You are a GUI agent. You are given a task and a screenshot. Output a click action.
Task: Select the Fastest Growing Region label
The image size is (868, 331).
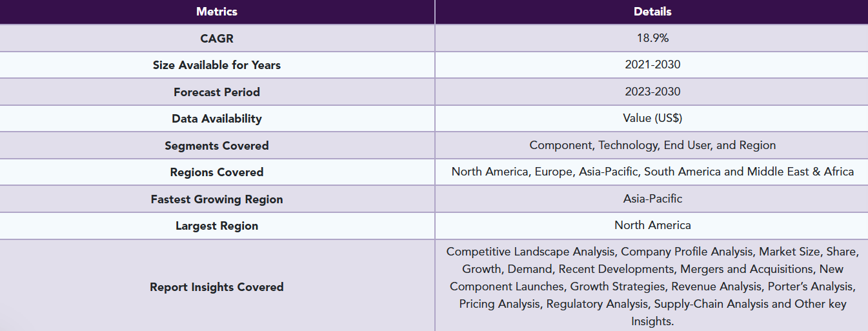[x=217, y=199]
